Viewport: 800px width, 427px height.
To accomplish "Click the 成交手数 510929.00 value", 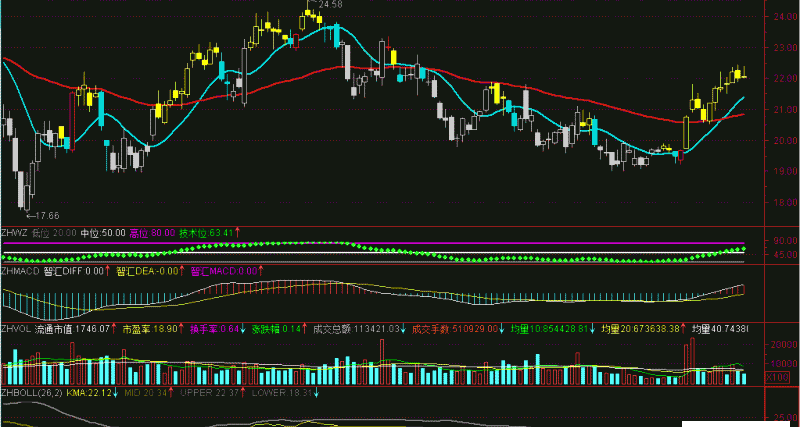I will tap(455, 329).
